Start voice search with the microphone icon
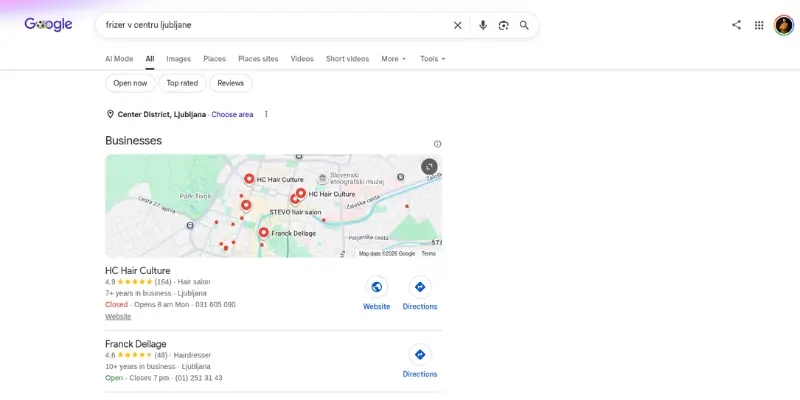This screenshot has height=400, width=800. (x=483, y=26)
